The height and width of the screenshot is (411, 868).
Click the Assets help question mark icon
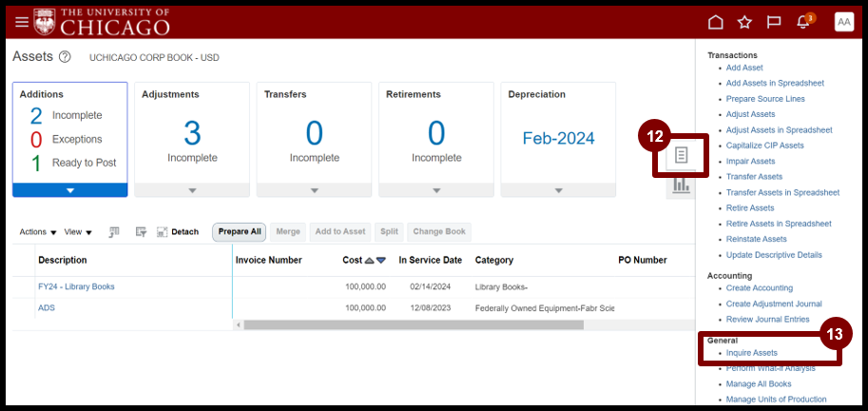click(x=65, y=56)
